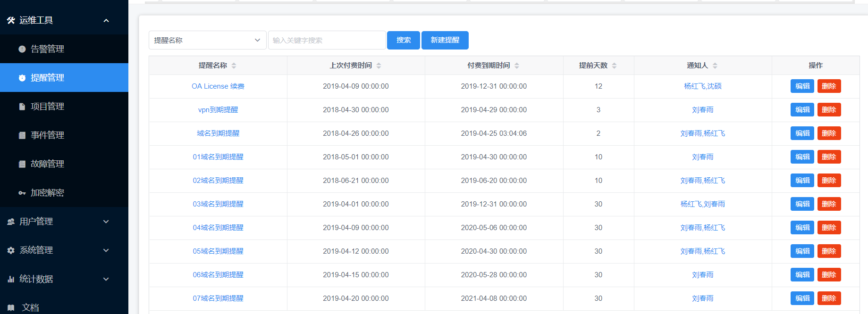Click the 2019-04-25 03:04:06 expiry cell
The image size is (868, 314).
coord(494,133)
